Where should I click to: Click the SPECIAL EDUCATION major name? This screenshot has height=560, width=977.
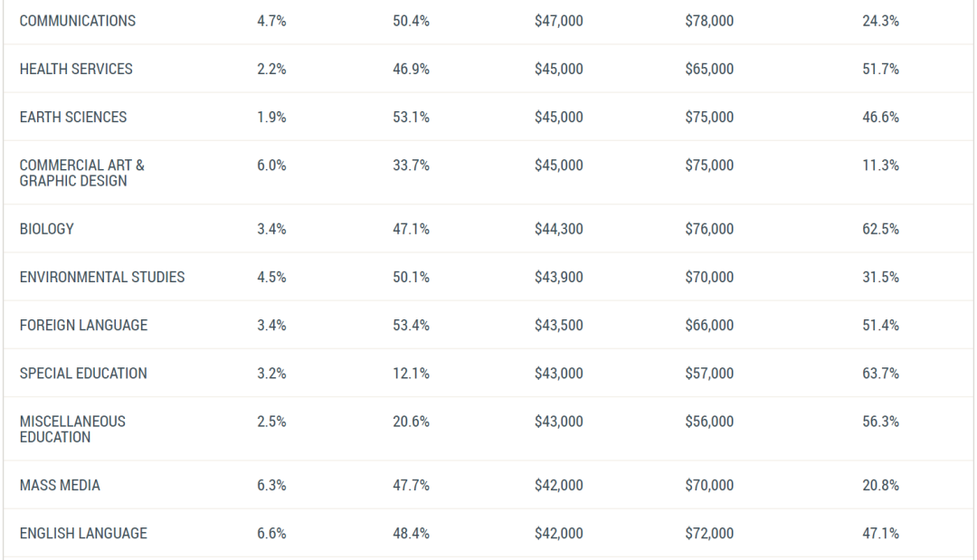tap(83, 373)
